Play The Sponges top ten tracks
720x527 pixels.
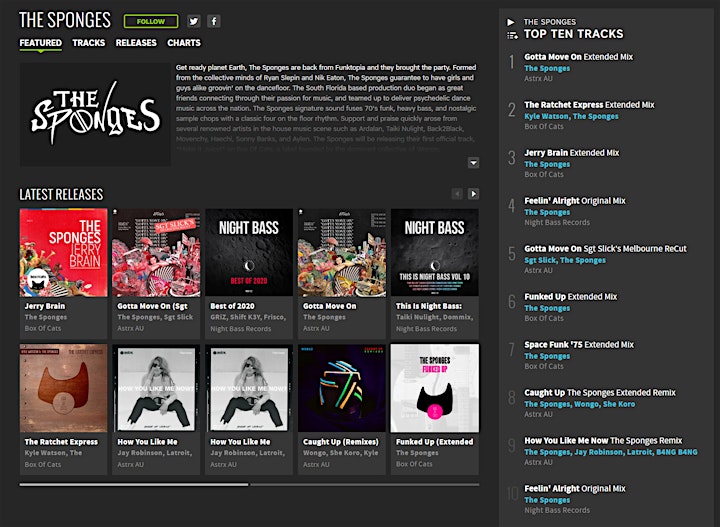pyautogui.click(x=511, y=22)
